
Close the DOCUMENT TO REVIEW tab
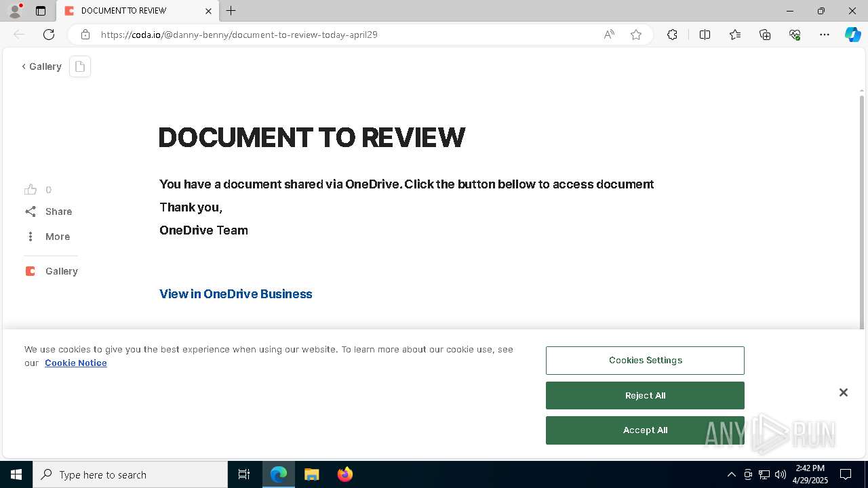pyautogui.click(x=208, y=11)
